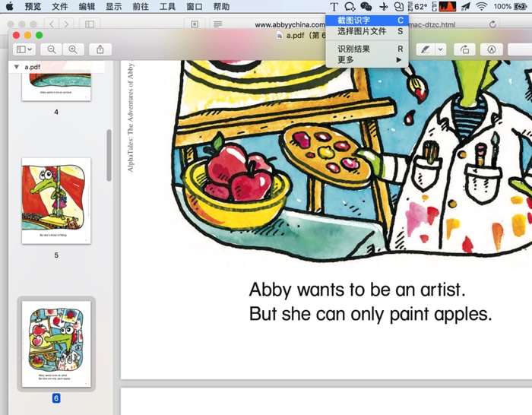Reload the Safari page
This screenshot has height=415, width=532.
tap(492, 24)
